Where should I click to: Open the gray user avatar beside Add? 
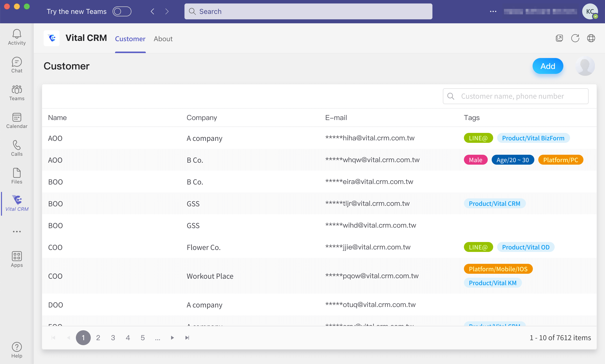point(585,66)
